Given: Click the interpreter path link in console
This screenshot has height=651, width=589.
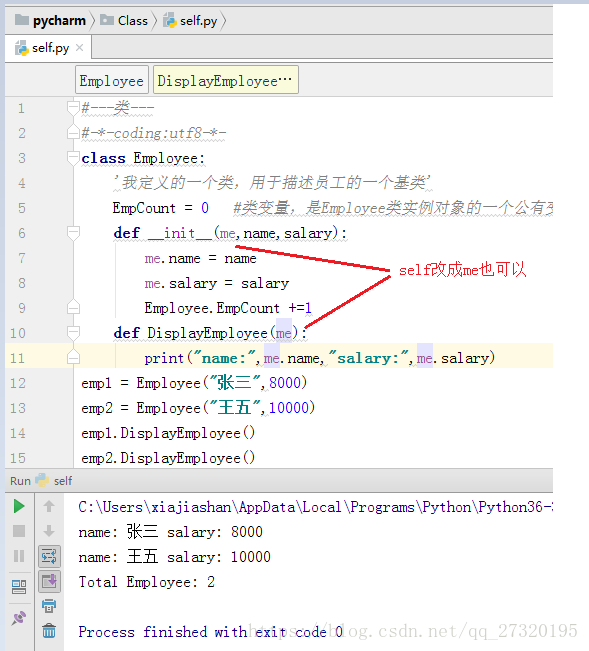Looking at the screenshot, I should pos(315,507).
